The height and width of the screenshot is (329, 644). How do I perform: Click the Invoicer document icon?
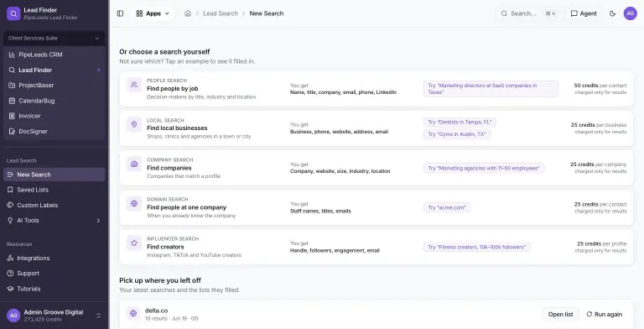(12, 116)
